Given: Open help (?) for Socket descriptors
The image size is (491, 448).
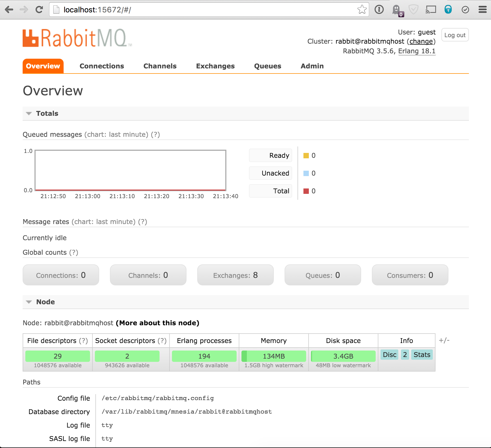Looking at the screenshot, I should [162, 341].
